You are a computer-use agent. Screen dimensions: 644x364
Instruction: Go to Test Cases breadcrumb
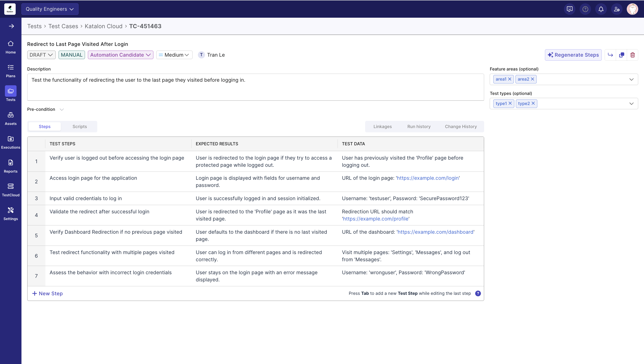coord(63,26)
